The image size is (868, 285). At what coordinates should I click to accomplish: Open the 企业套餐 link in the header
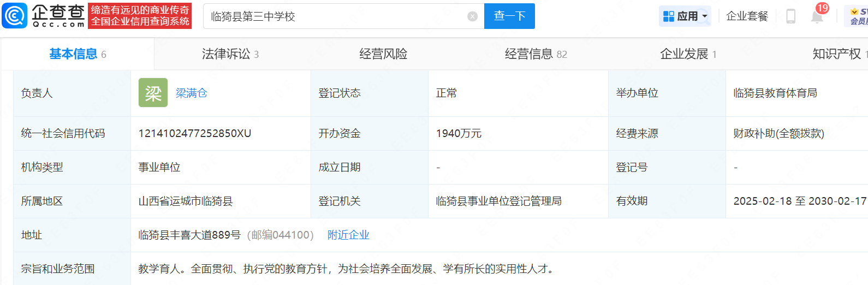point(747,16)
